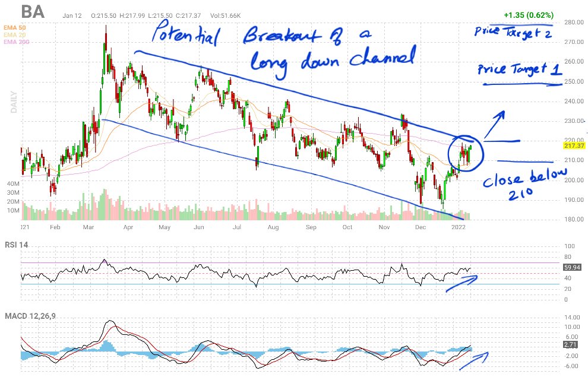Click the RSI 14 indicator label
Image resolution: width=588 pixels, height=380 pixels.
16,245
